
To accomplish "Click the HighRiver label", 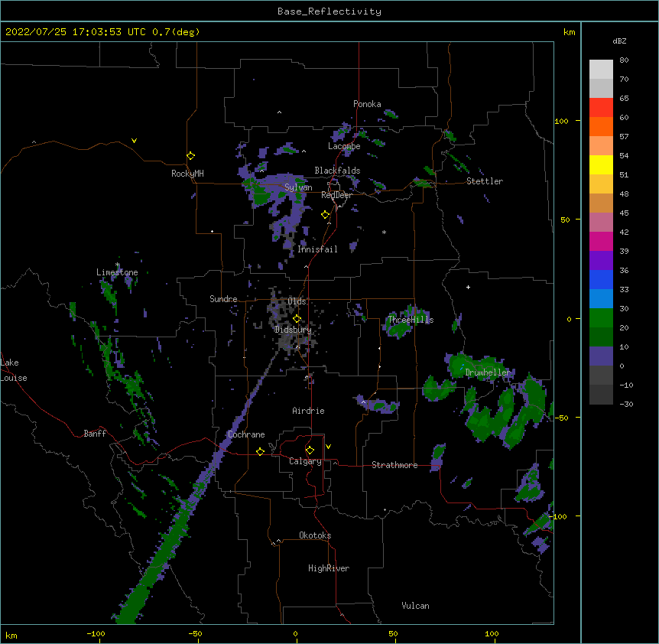I will pyautogui.click(x=329, y=568).
